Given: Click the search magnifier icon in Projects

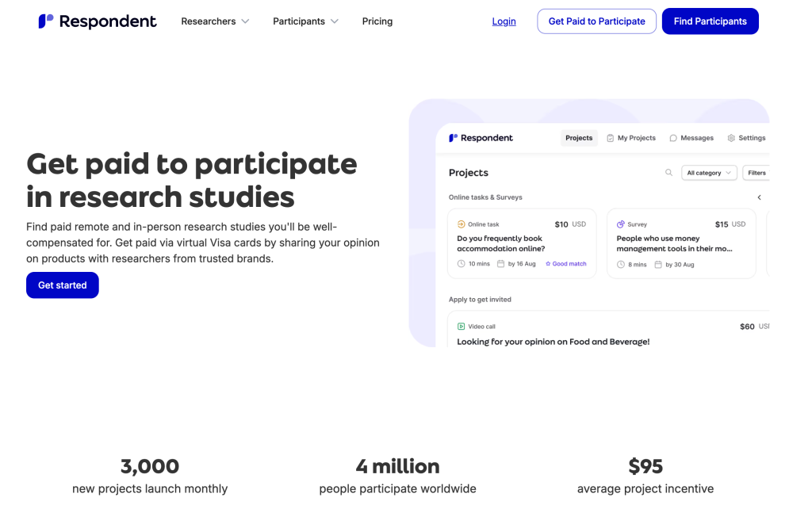Looking at the screenshot, I should click(x=668, y=173).
